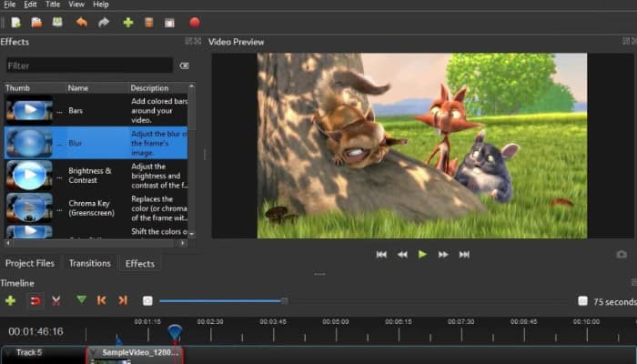Open the File menu
The width and height of the screenshot is (637, 364).
pyautogui.click(x=9, y=5)
